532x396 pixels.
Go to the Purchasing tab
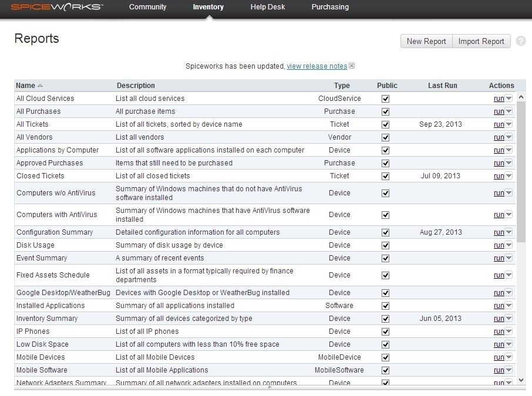click(x=329, y=8)
